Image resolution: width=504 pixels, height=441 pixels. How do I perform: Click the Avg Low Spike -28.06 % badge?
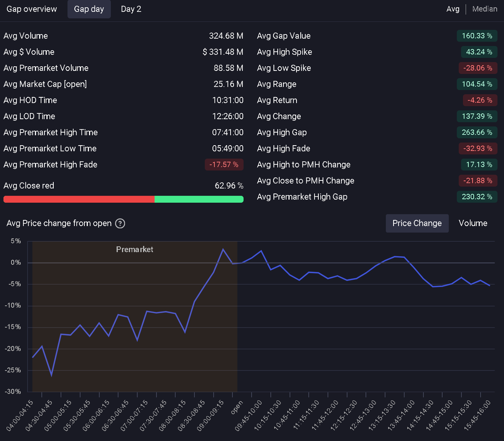[x=478, y=68]
